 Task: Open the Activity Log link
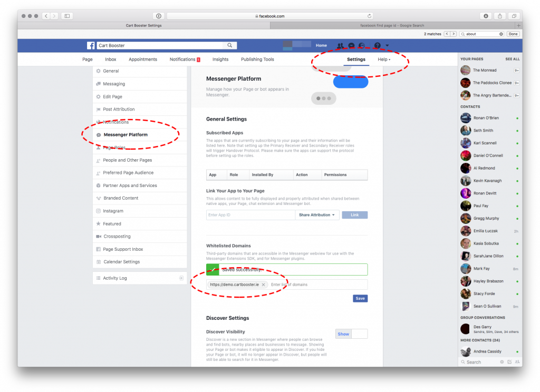(x=140, y=278)
